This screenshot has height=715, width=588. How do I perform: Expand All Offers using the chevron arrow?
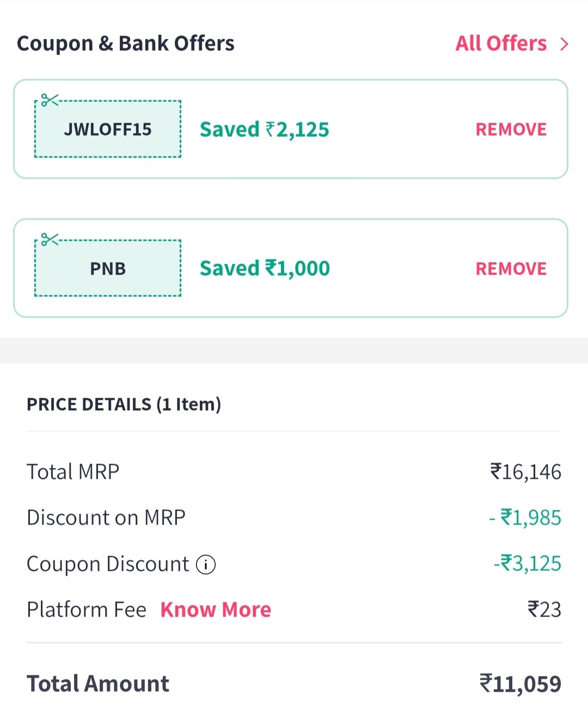tap(564, 44)
